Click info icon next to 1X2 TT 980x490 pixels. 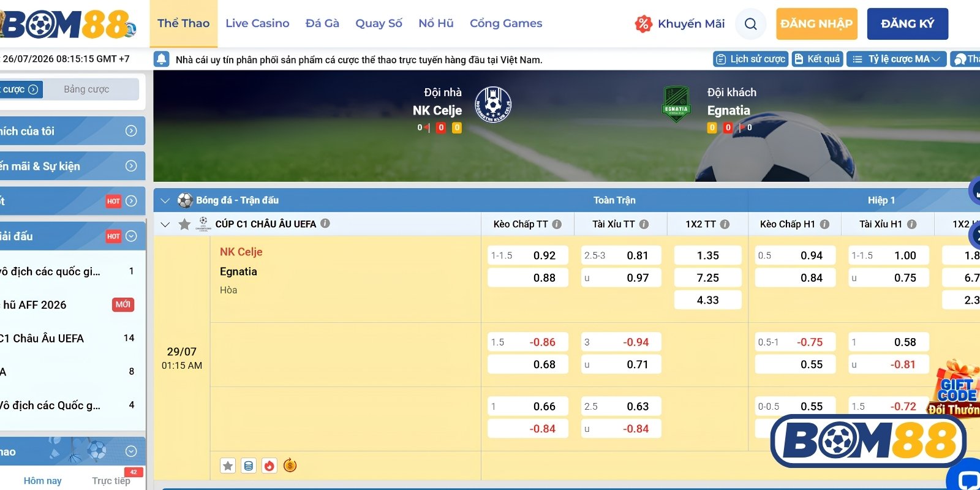click(725, 224)
